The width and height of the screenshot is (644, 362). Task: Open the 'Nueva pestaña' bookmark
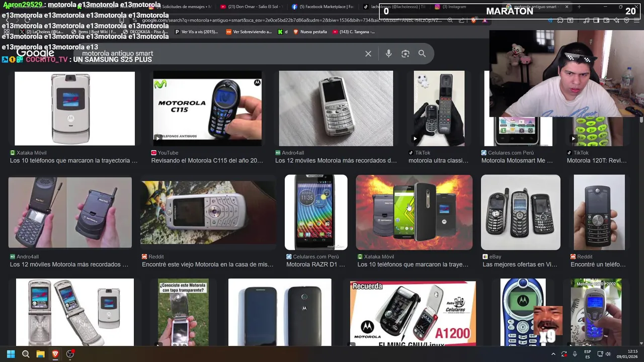(x=310, y=32)
